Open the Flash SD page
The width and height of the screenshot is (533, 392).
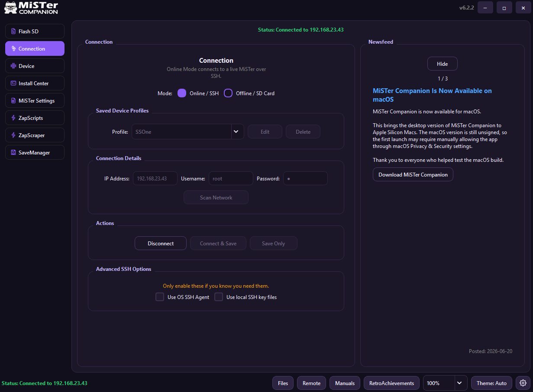pyautogui.click(x=35, y=31)
